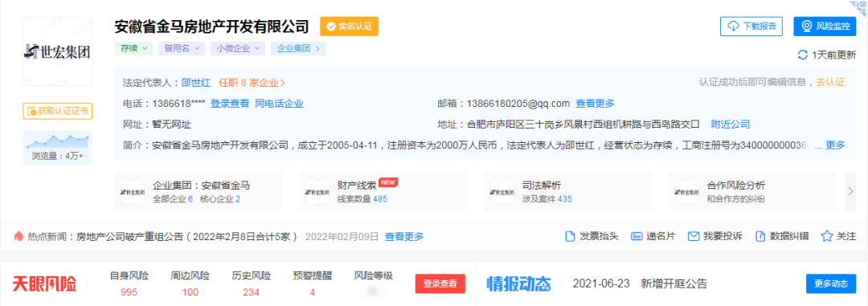The width and height of the screenshot is (868, 306).
Task: Click the 关注 star icon
Action: click(x=827, y=236)
